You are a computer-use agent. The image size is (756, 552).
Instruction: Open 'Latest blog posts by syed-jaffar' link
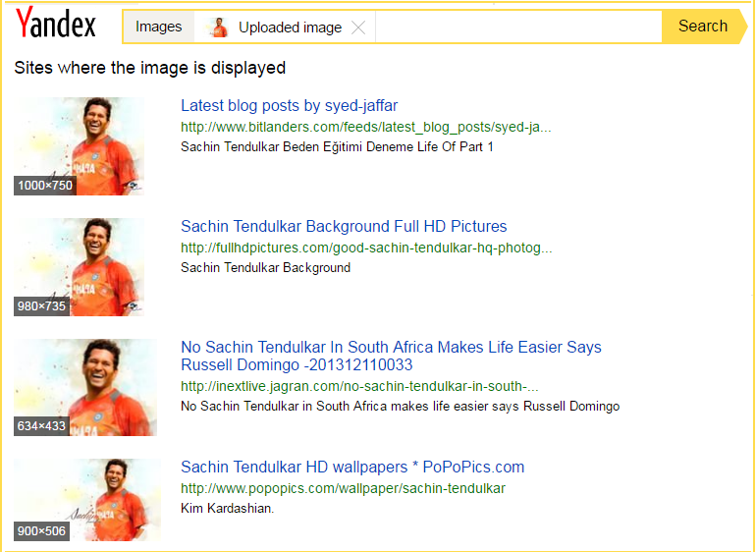290,105
